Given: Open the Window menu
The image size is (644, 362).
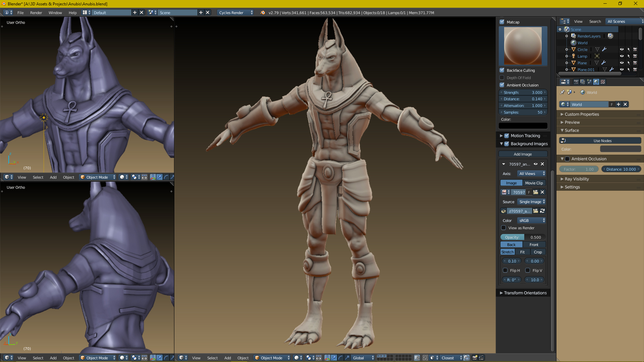Looking at the screenshot, I should click(x=55, y=12).
